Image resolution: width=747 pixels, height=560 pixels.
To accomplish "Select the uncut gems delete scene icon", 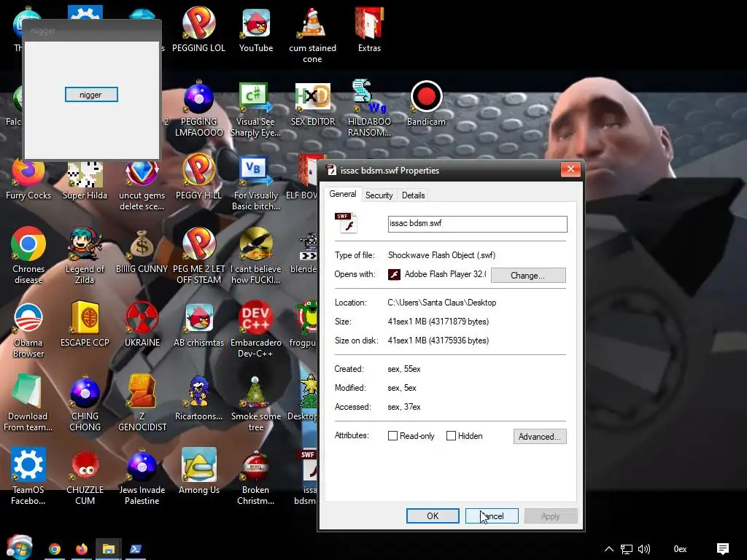I will coord(142,185).
